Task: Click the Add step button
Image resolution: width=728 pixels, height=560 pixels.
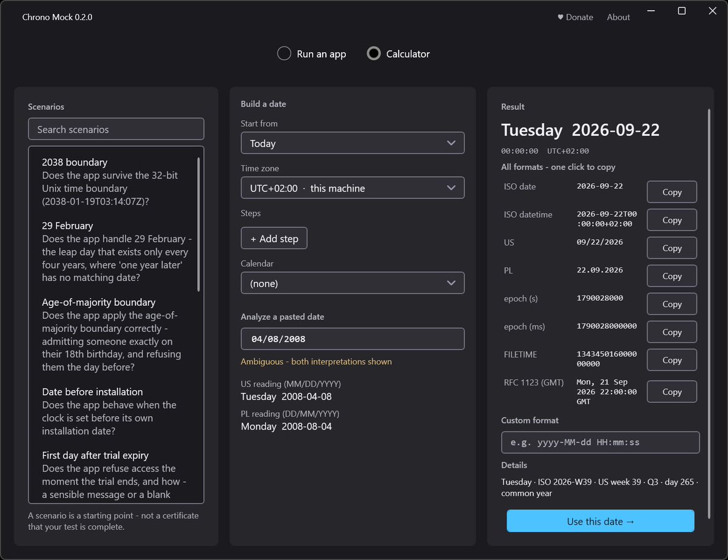Action: coord(274,238)
